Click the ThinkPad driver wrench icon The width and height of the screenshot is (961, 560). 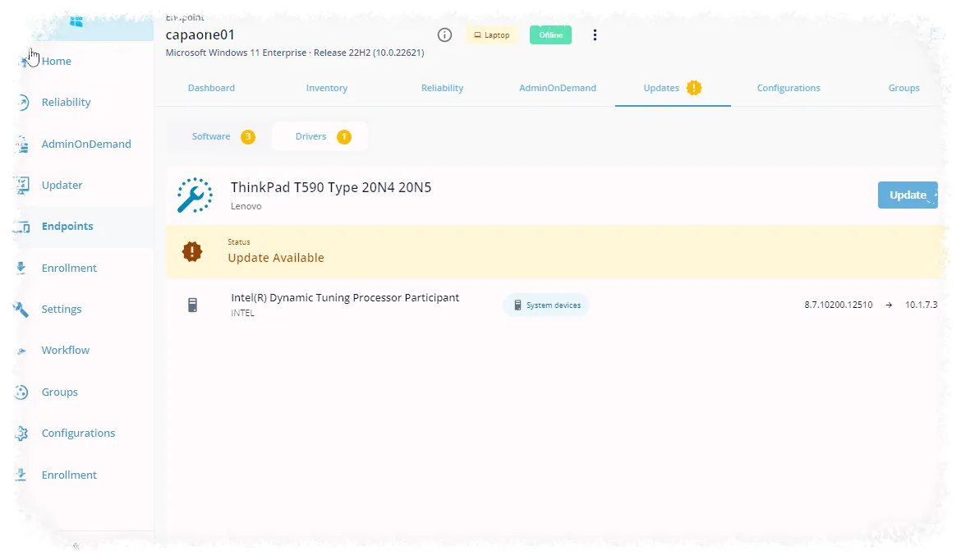click(x=195, y=195)
